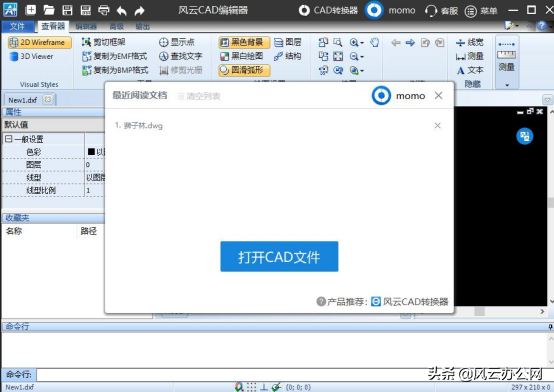Image resolution: width=554 pixels, height=392 pixels.
Task: Click the large 测量 ruler button
Action: coord(507,57)
